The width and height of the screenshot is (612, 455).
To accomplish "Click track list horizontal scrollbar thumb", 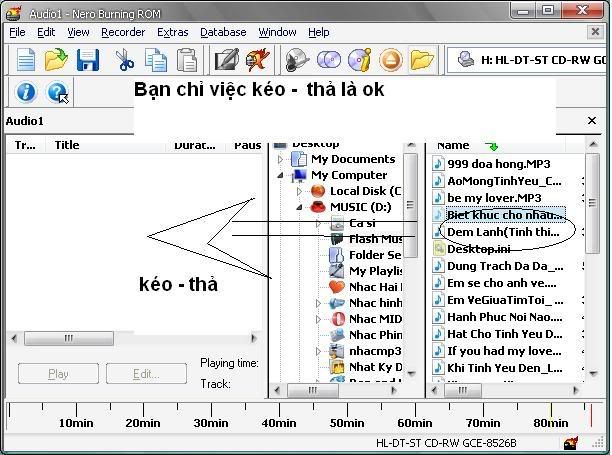I will click(69, 338).
